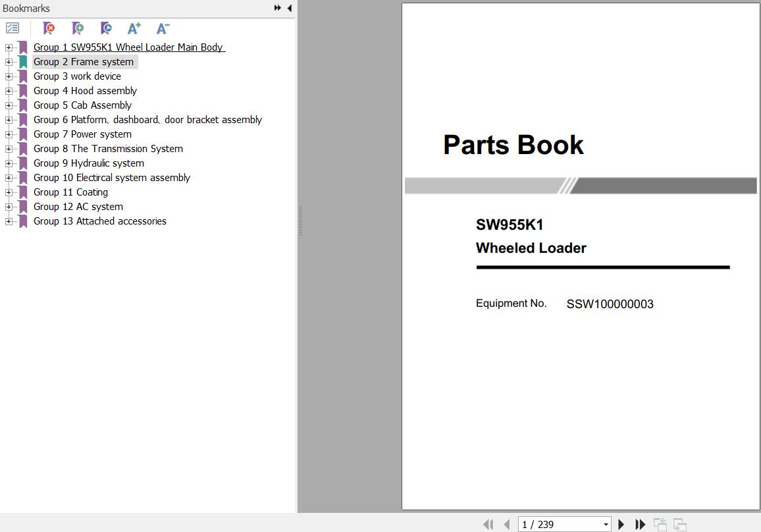
Task: Add a new bookmark
Action: [x=77, y=28]
